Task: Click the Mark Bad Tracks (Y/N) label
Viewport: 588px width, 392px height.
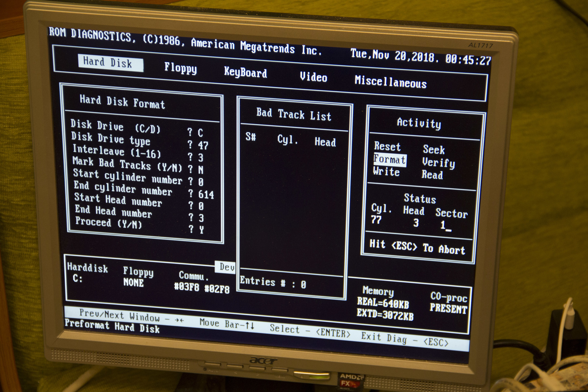Action: [x=127, y=164]
